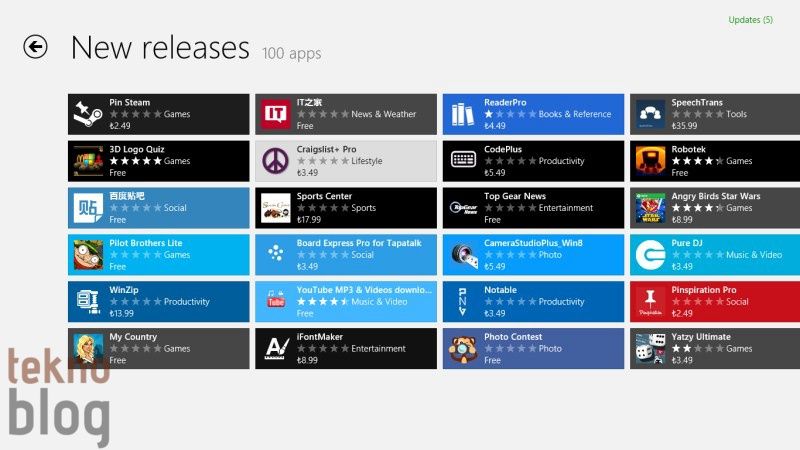Open the 3D Logo Quiz tile
This screenshot has width=800, height=450.
point(158,161)
